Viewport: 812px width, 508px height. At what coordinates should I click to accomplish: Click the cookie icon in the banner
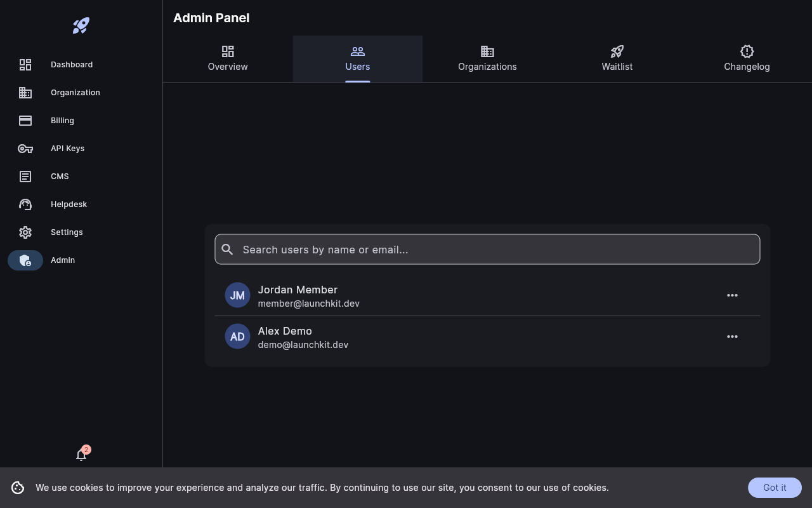tap(18, 487)
